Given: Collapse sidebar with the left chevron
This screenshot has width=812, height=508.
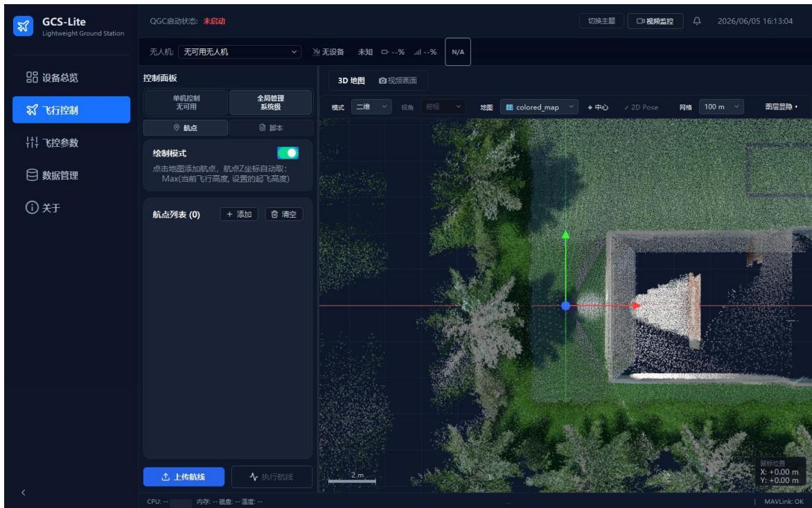Looking at the screenshot, I should pos(24,493).
